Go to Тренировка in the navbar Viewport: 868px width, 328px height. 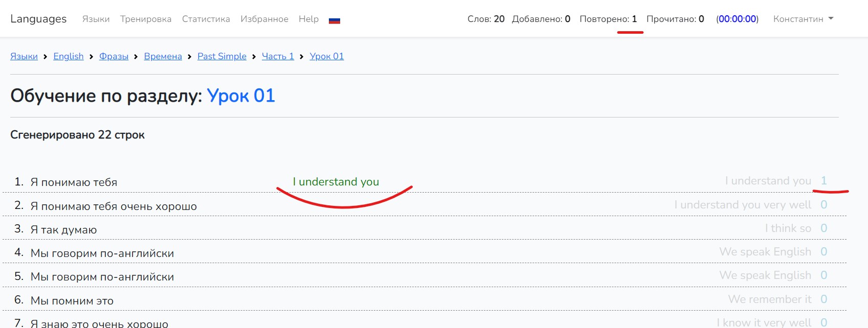pyautogui.click(x=146, y=19)
